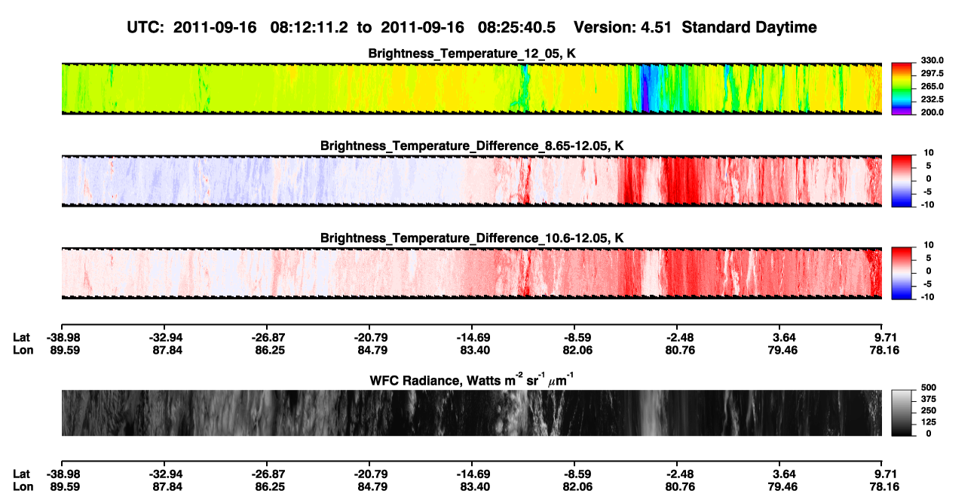Click the '232.5' colorbar tick label

click(x=933, y=99)
